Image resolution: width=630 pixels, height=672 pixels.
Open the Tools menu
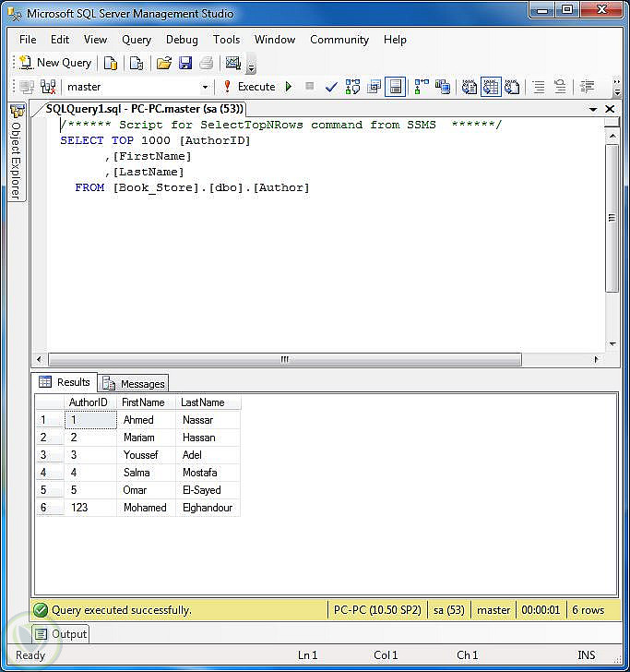pyautogui.click(x=227, y=40)
